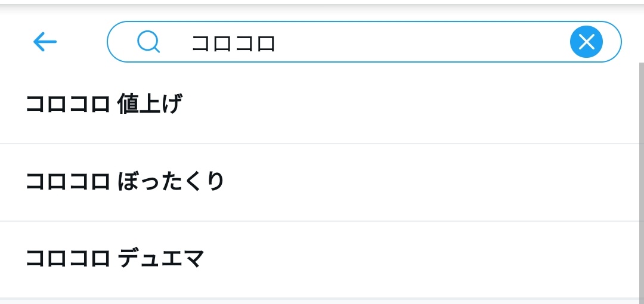Choose the コロコロ ぼったくり suggestion

(125, 182)
